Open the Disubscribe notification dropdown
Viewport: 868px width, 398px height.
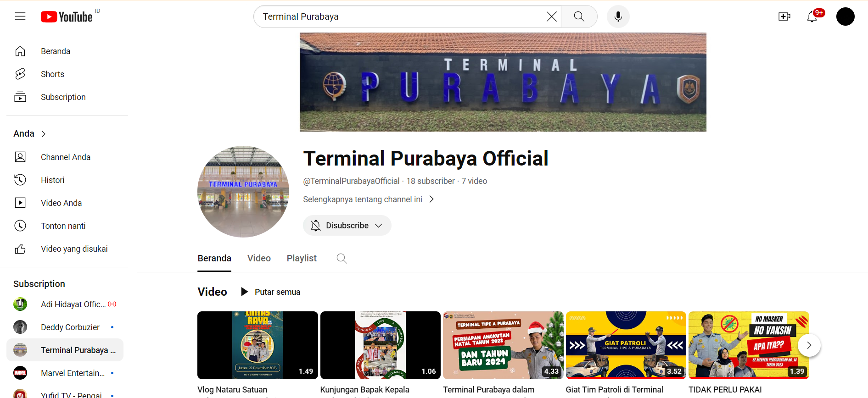(x=347, y=226)
